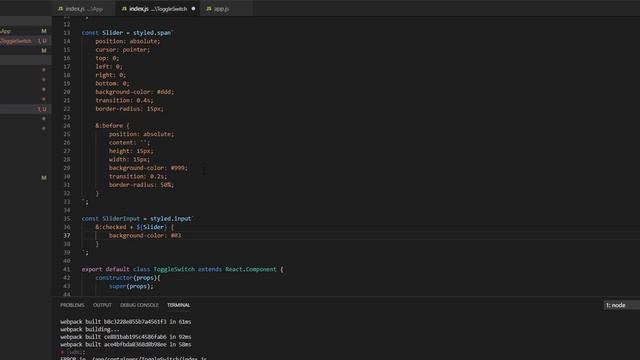The image size is (640, 360).
Task: Click the 'constructor(props){' line
Action: (128, 278)
